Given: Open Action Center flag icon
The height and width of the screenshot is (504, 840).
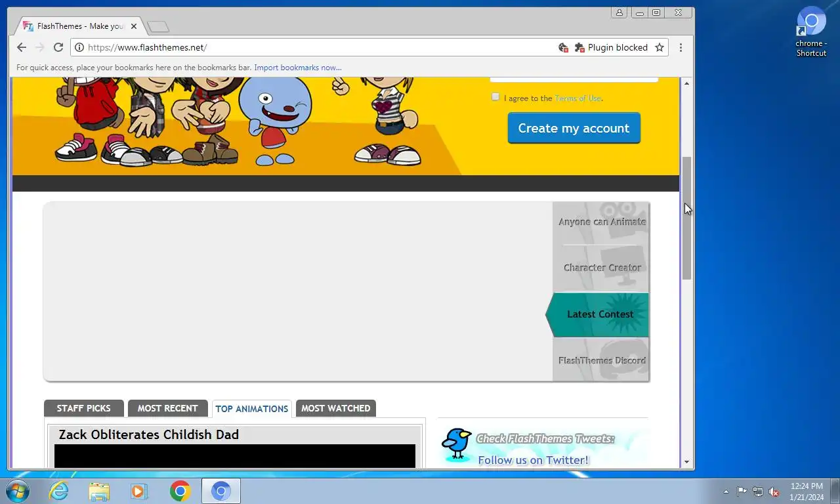Looking at the screenshot, I should pyautogui.click(x=742, y=492).
